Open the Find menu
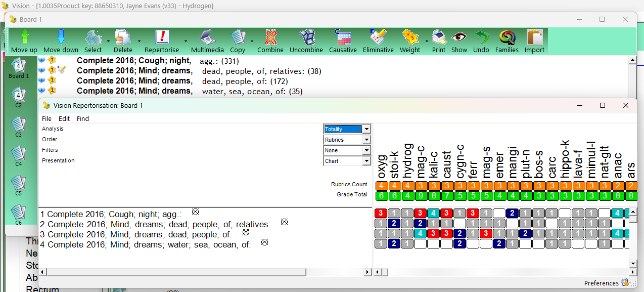This screenshot has height=292, width=644. 83,118
